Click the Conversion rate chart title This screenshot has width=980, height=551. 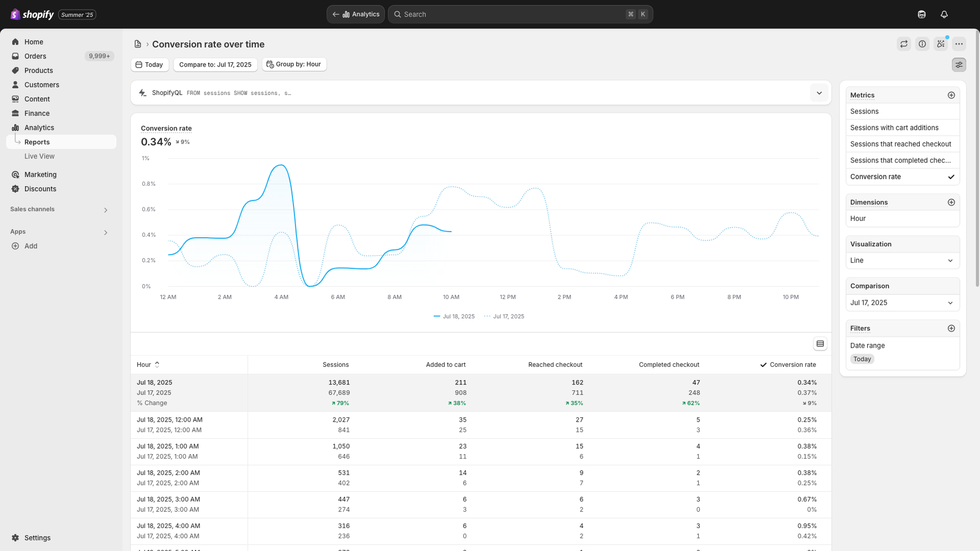click(x=166, y=128)
